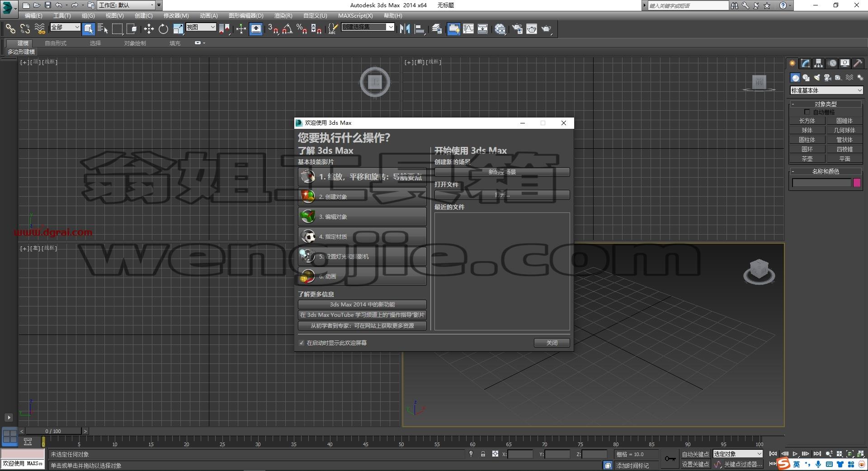
Task: Click the time slider 0 / 100 handle
Action: pyautogui.click(x=53, y=431)
